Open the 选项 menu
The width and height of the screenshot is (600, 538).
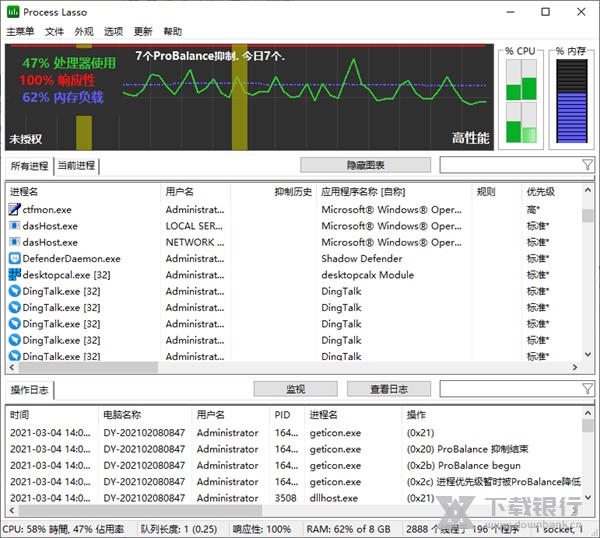(113, 32)
